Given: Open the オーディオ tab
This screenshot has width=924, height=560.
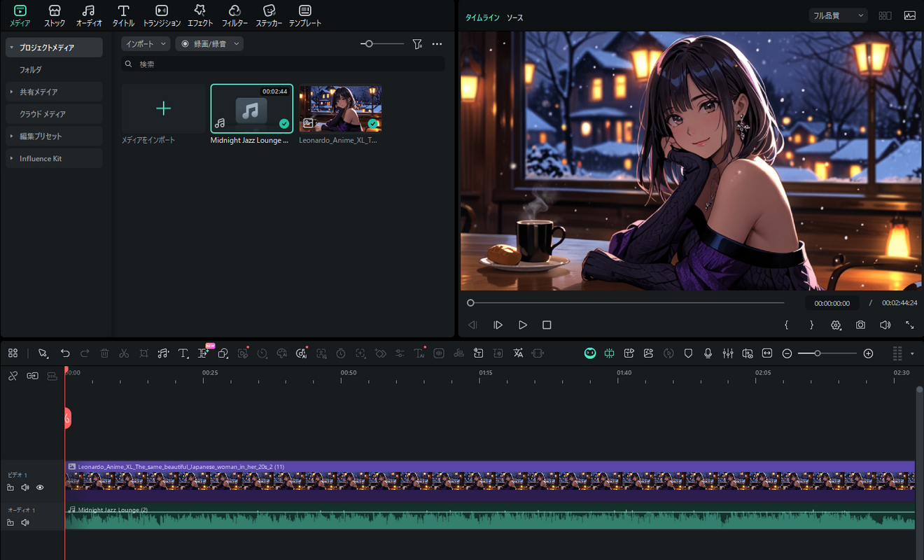Looking at the screenshot, I should pyautogui.click(x=89, y=15).
